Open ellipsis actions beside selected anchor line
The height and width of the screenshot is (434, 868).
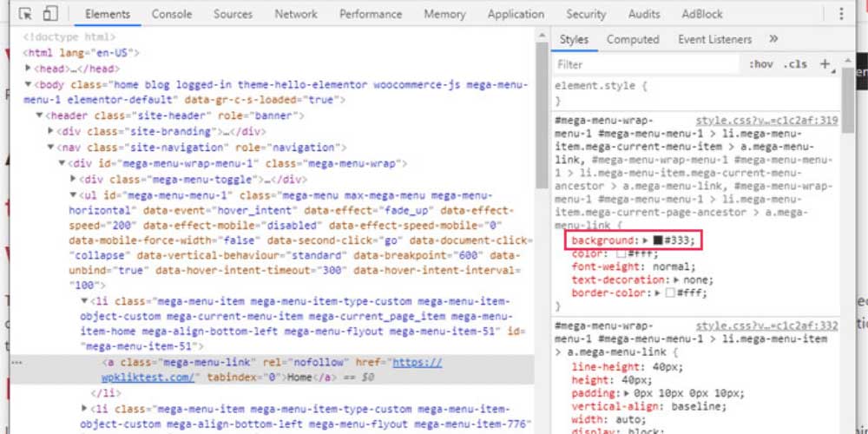click(17, 363)
